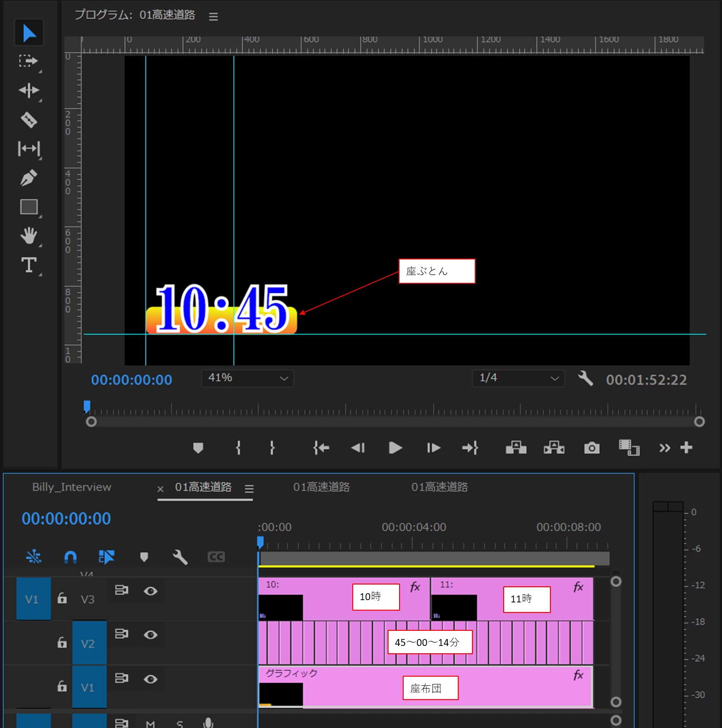Toggle lock on track V2
Image resolution: width=722 pixels, height=728 pixels.
(x=62, y=642)
